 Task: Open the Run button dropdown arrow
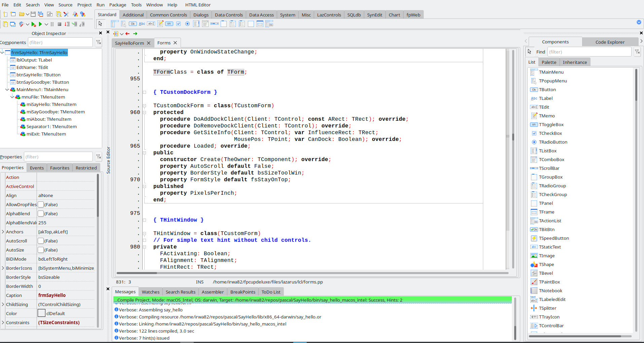click(x=46, y=24)
